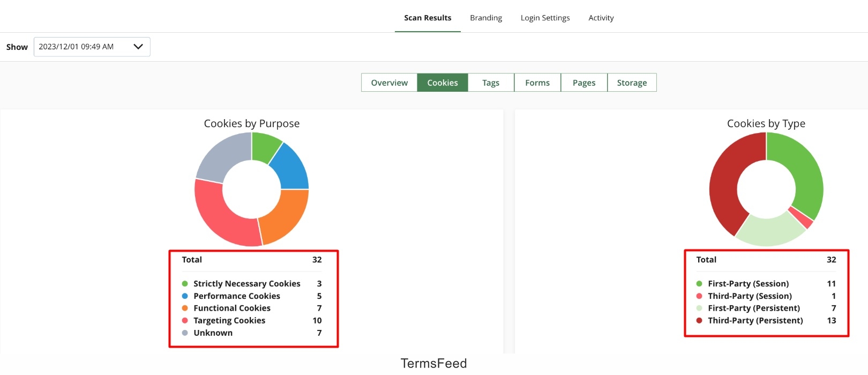Viewport: 868px width, 375px height.
Task: Select the 'Performance Cookies' legend label
Action: 237,296
